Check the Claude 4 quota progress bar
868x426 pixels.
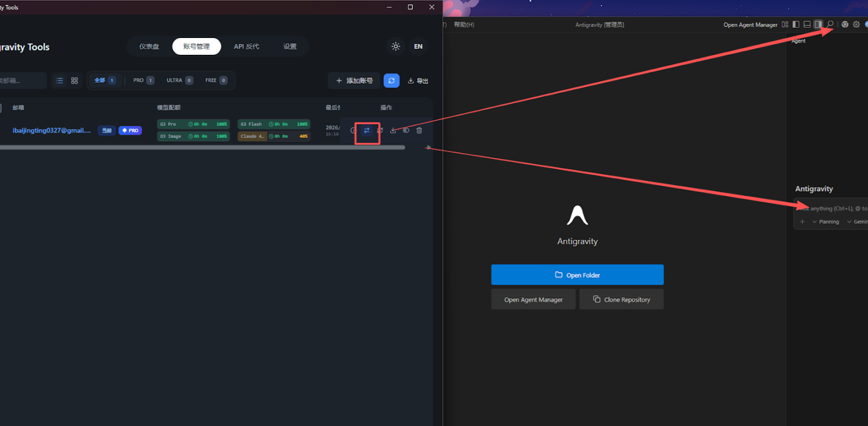274,136
